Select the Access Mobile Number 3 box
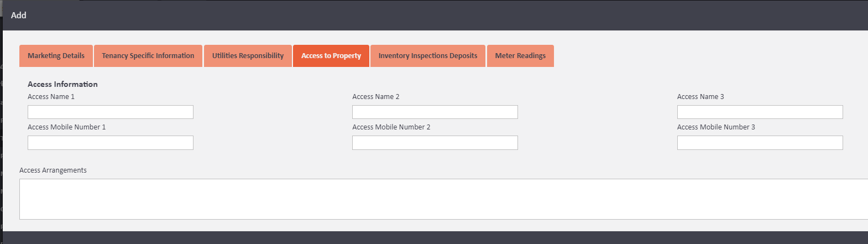 (760, 143)
